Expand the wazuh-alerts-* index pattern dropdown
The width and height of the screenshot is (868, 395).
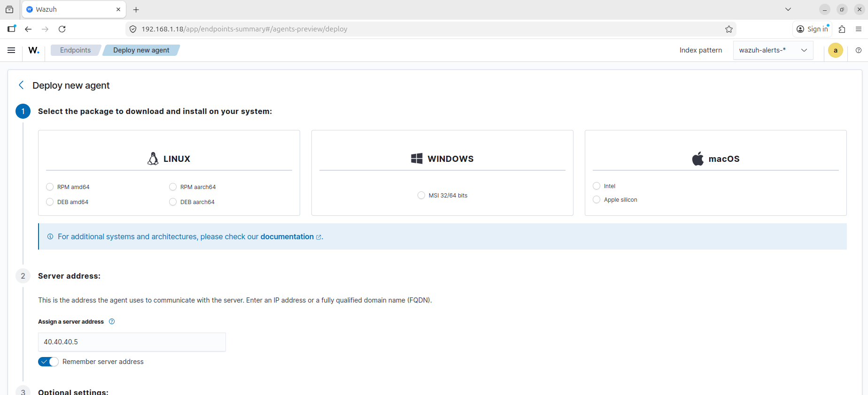tap(773, 50)
